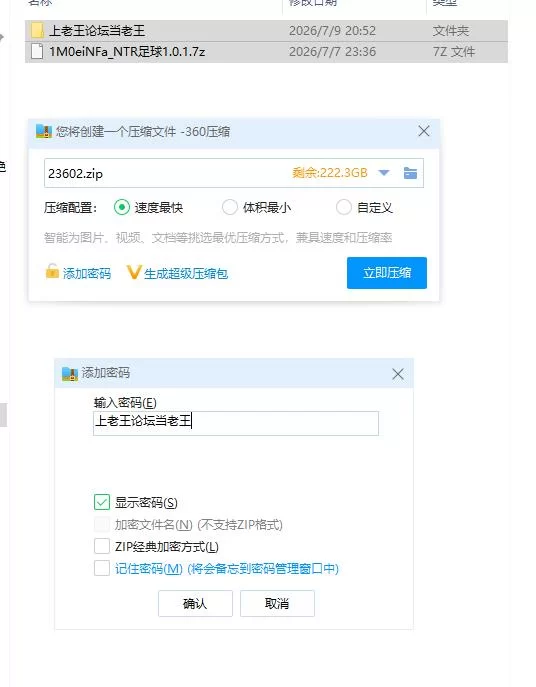536x687 pixels.
Task: Select the 上老王论坛当老王 folder icon
Action: (38, 30)
